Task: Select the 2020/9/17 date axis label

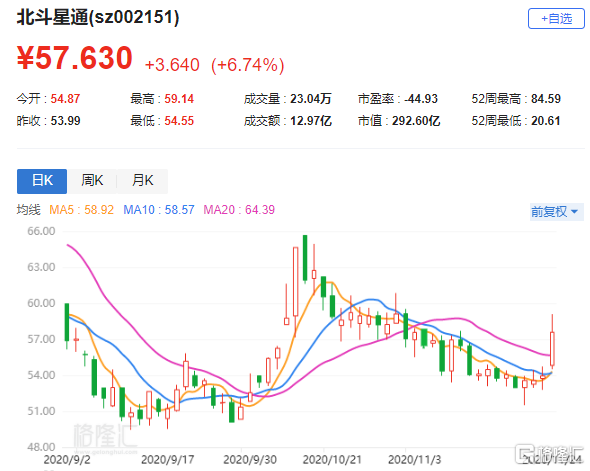Action: tap(167, 459)
